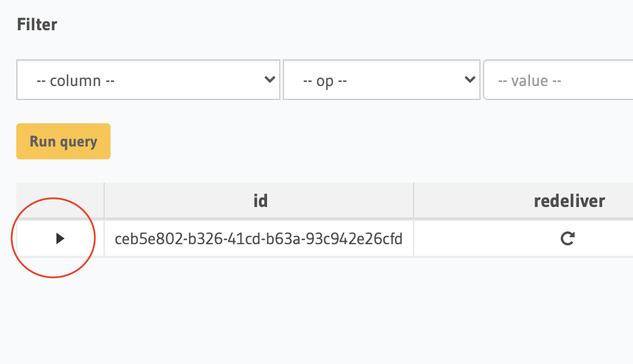Click the Filter section heading

point(37,24)
